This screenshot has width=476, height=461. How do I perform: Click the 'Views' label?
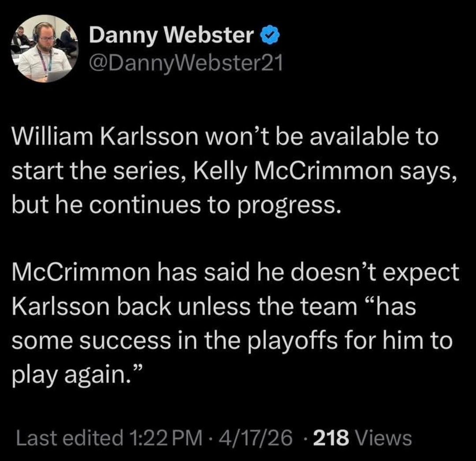[x=383, y=438]
